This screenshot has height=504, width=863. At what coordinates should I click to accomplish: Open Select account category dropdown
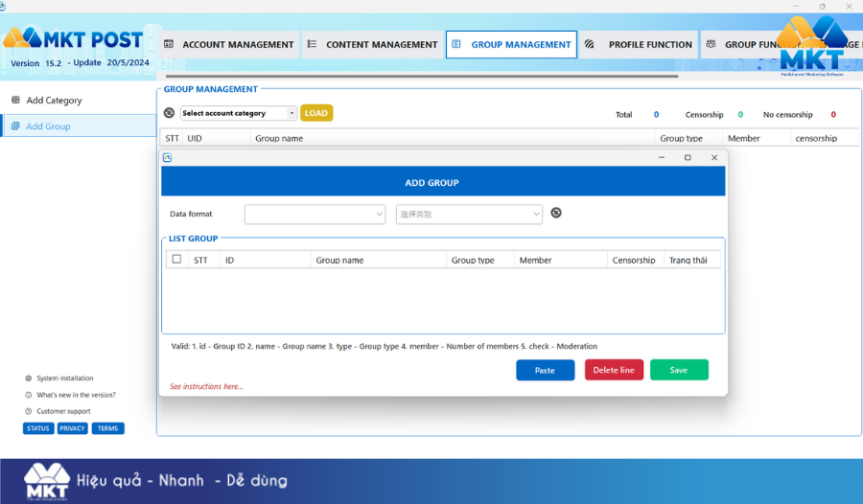click(x=239, y=113)
